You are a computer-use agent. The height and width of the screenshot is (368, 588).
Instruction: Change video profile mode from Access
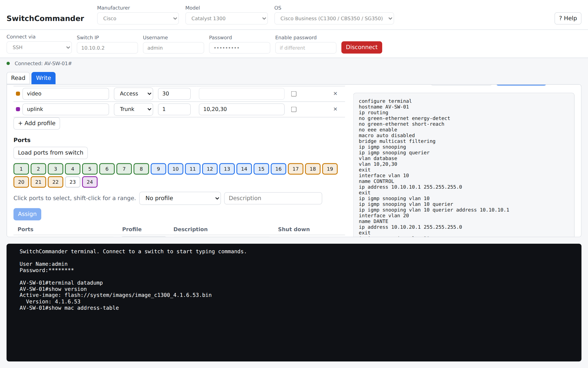pyautogui.click(x=133, y=94)
